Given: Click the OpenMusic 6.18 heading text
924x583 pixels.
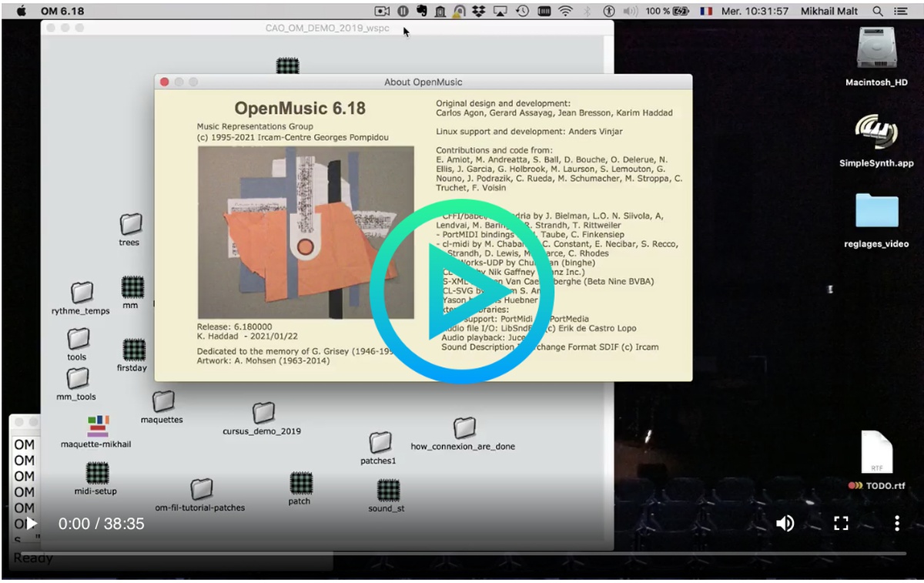Looking at the screenshot, I should tap(300, 109).
